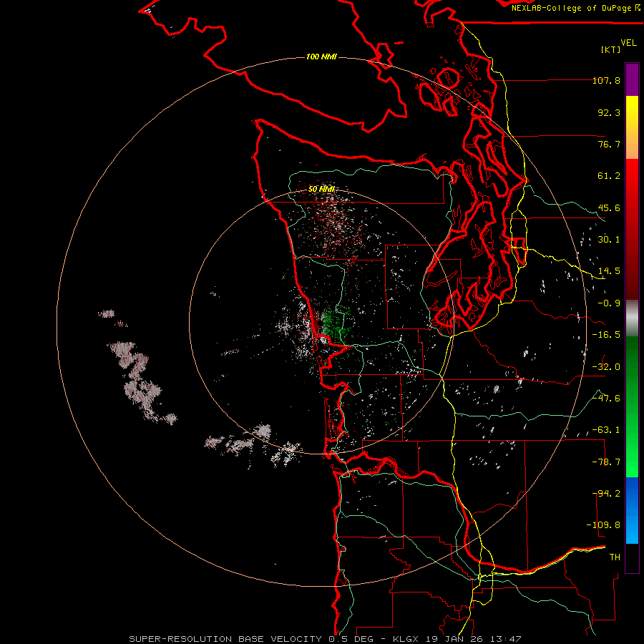
Task: Click the -78.7 velocity scale value
Action: [x=606, y=462]
